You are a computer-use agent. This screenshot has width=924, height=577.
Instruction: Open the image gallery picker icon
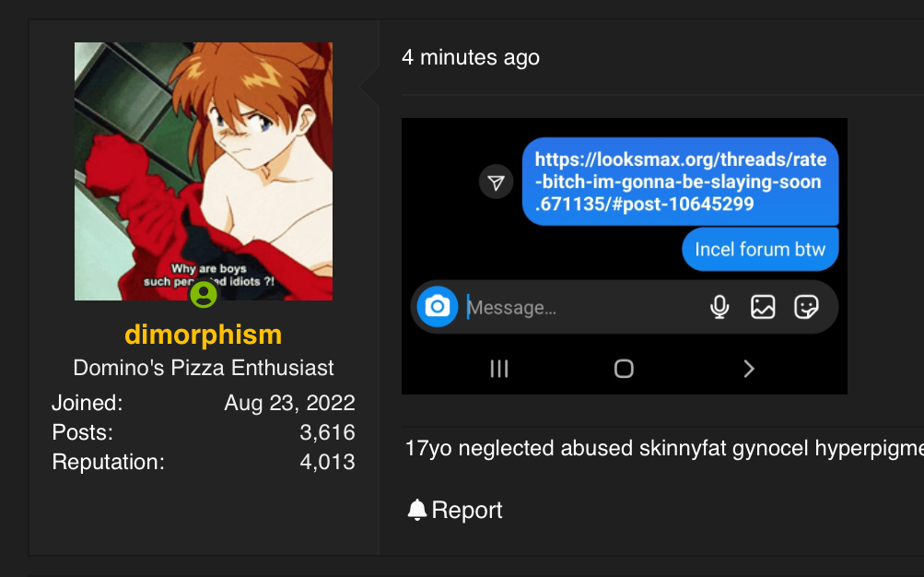point(763,307)
